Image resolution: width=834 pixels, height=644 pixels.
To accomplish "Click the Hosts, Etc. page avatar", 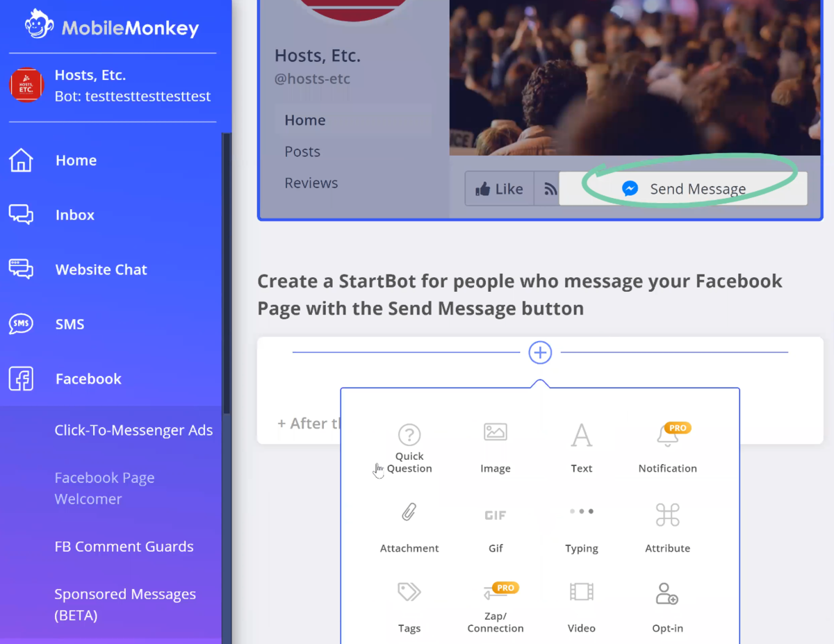I will point(26,85).
